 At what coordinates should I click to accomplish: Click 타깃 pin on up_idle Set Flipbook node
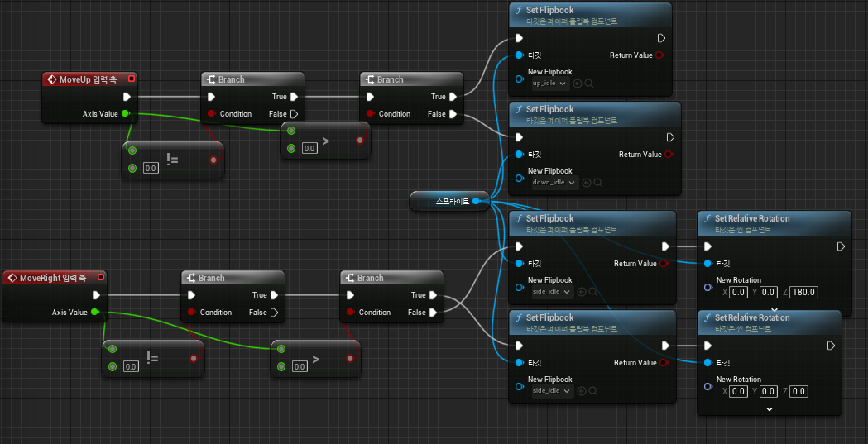coord(520,55)
